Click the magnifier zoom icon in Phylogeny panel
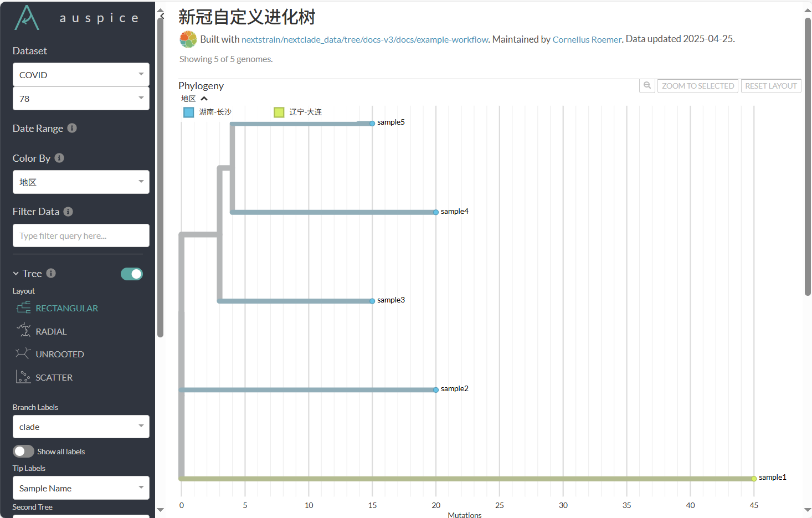812x518 pixels. click(647, 86)
